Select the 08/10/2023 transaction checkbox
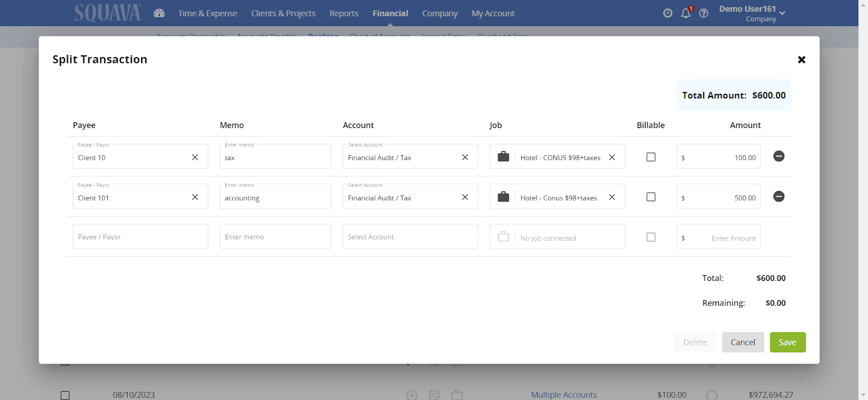Viewport: 868px width, 400px height. (65, 395)
